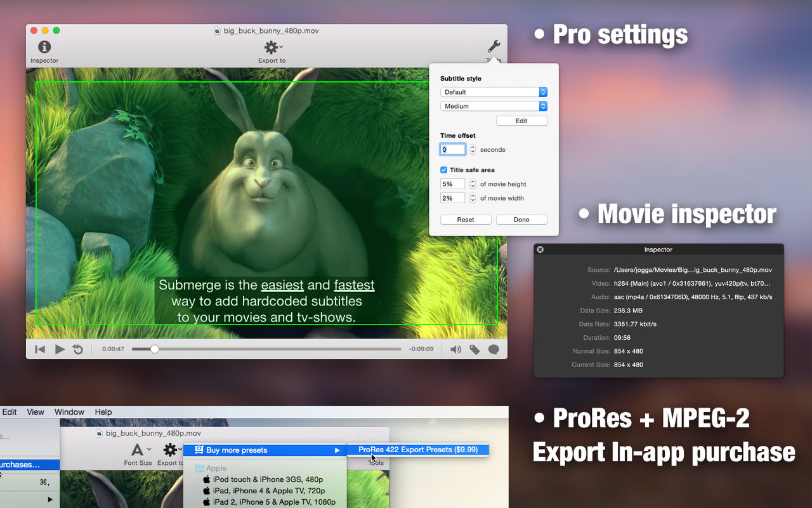The height and width of the screenshot is (508, 812).
Task: Open the Medium size dropdown
Action: click(x=494, y=106)
